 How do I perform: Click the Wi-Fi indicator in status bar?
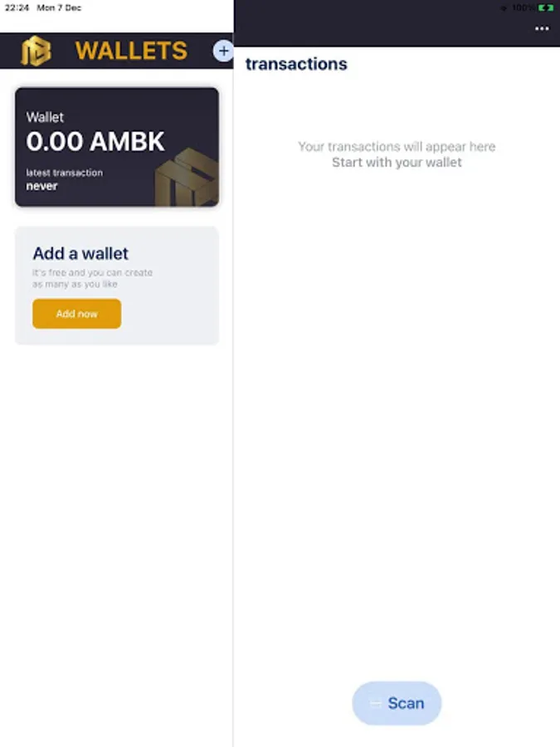pos(504,8)
